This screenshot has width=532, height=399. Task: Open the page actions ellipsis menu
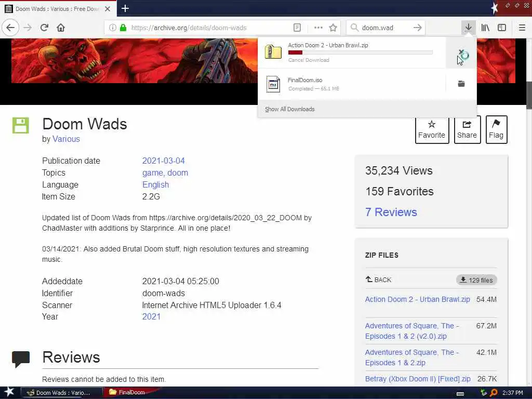coord(318,28)
